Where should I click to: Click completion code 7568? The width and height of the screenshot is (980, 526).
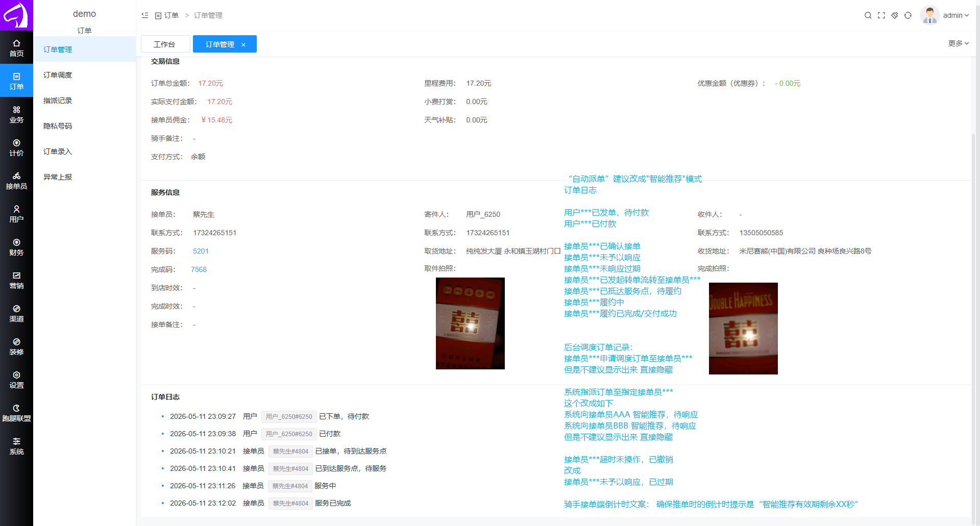[x=199, y=269]
